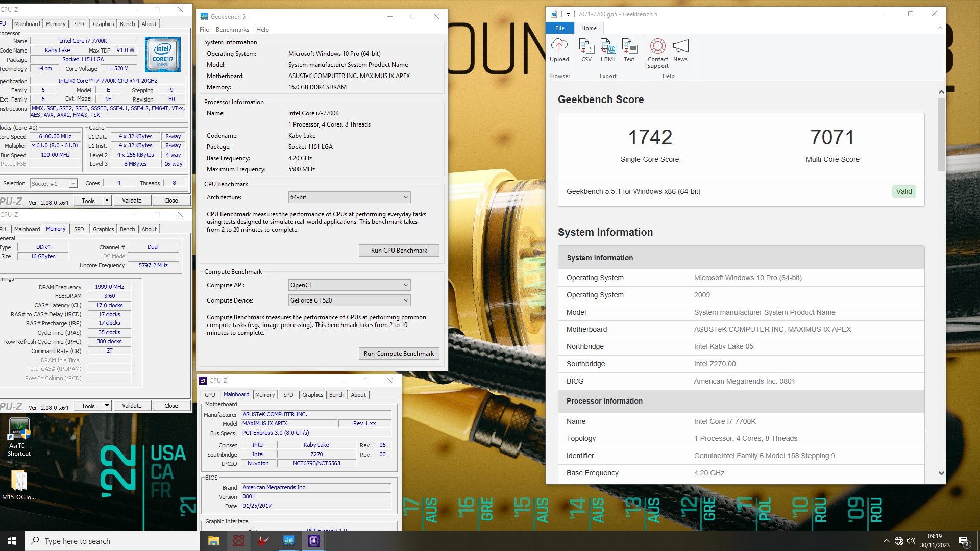Screen dimensions: 980x551
Task: Show hidden system tray icons
Action: tap(887, 541)
